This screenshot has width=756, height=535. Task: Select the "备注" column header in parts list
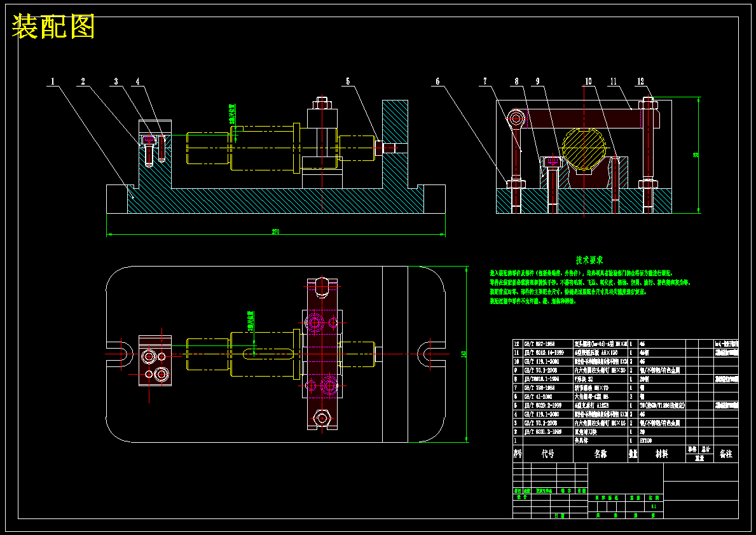[x=725, y=454]
